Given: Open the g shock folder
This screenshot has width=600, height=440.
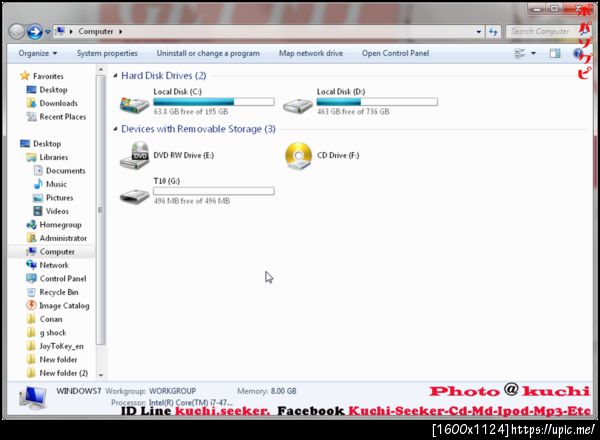Looking at the screenshot, I should coord(46,333).
